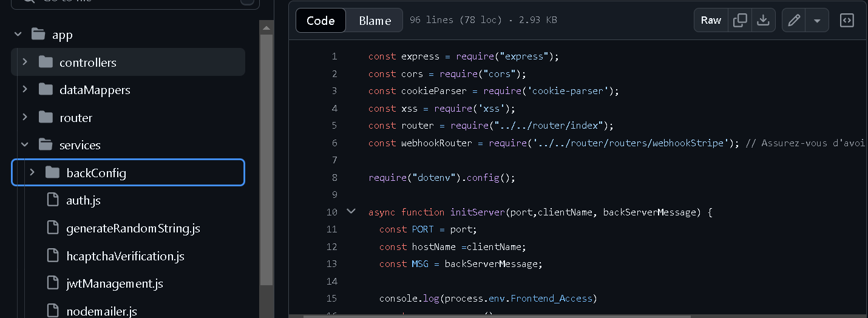The image size is (868, 318).
Task: Open symbols panel icon
Action: 847,20
